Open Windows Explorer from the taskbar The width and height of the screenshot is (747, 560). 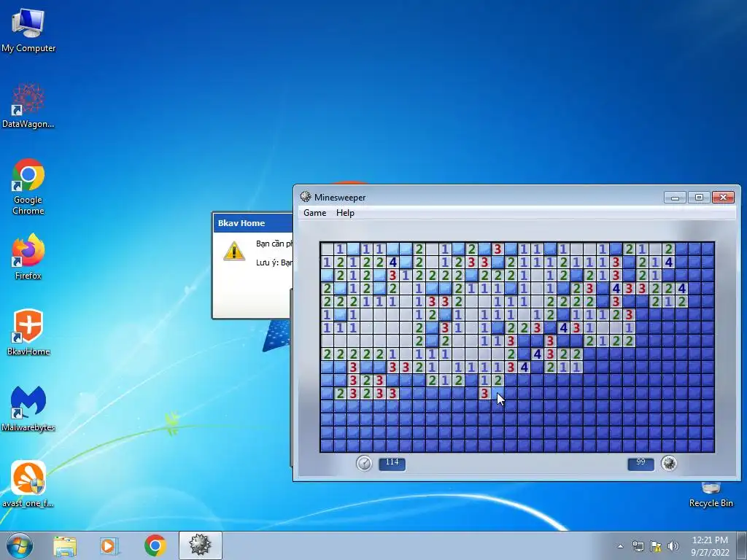click(x=65, y=545)
